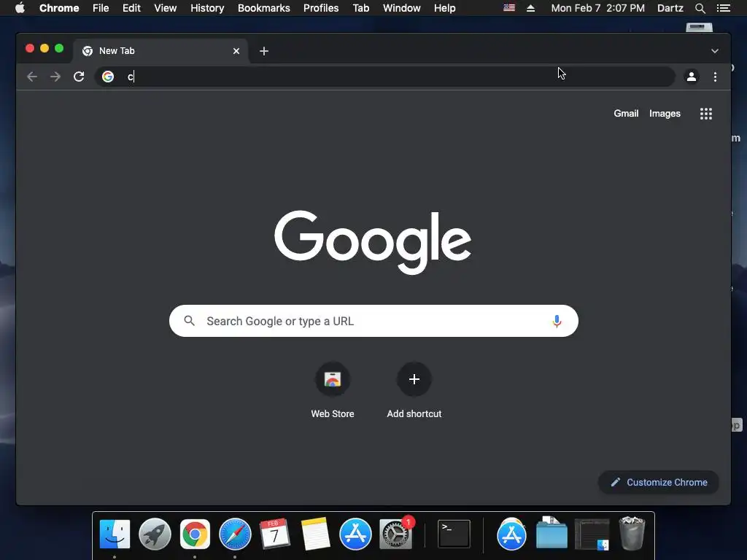This screenshot has height=560, width=747.
Task: Open the Gmail link
Action: 626,113
